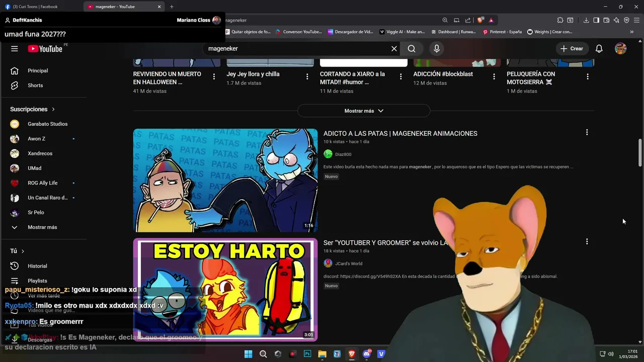Open Discord from the taskbar
This screenshot has width=644, height=362.
click(x=366, y=354)
